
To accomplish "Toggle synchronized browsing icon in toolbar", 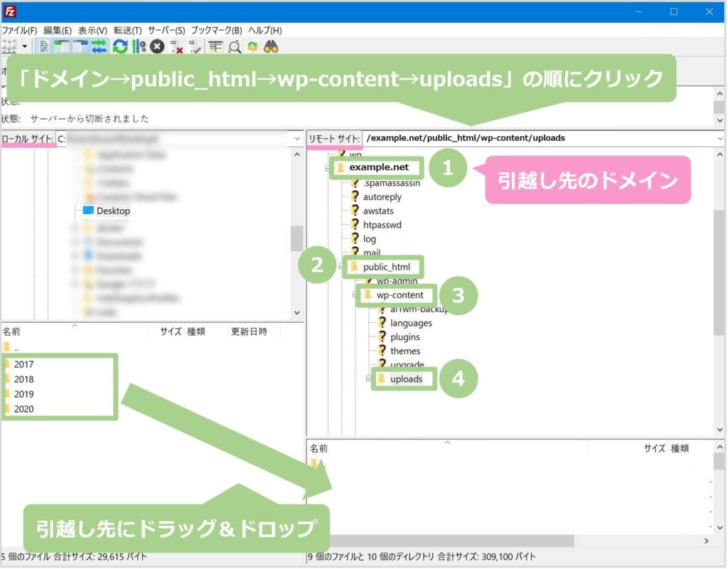I will [252, 47].
